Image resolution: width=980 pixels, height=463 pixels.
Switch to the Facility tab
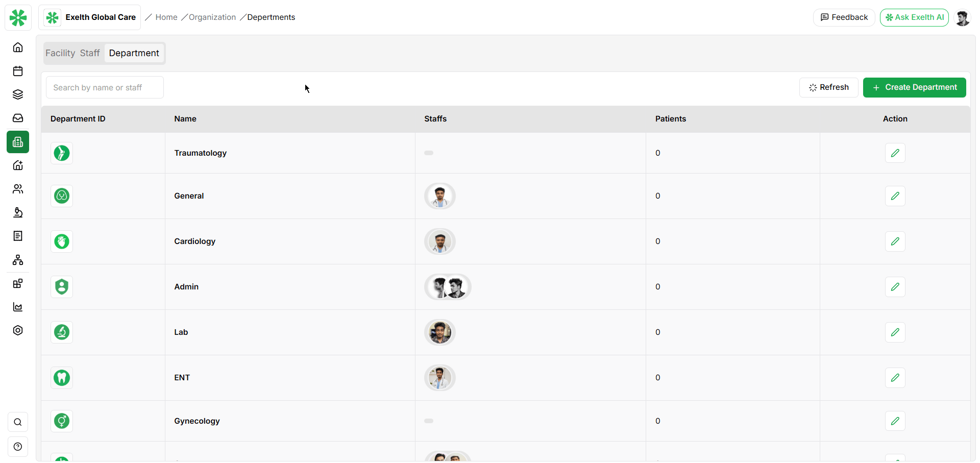[x=60, y=53]
